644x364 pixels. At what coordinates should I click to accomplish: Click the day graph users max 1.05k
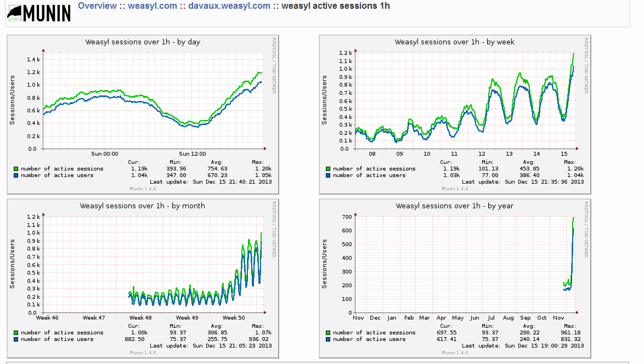[x=263, y=175]
